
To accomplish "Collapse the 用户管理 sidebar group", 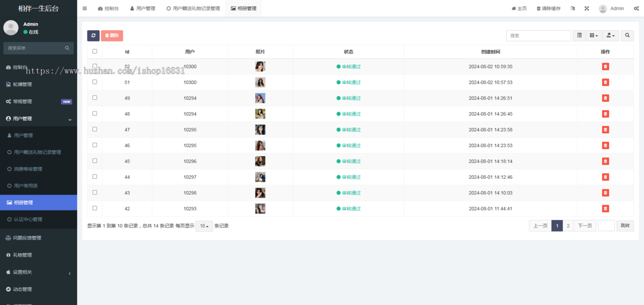I will [x=38, y=119].
